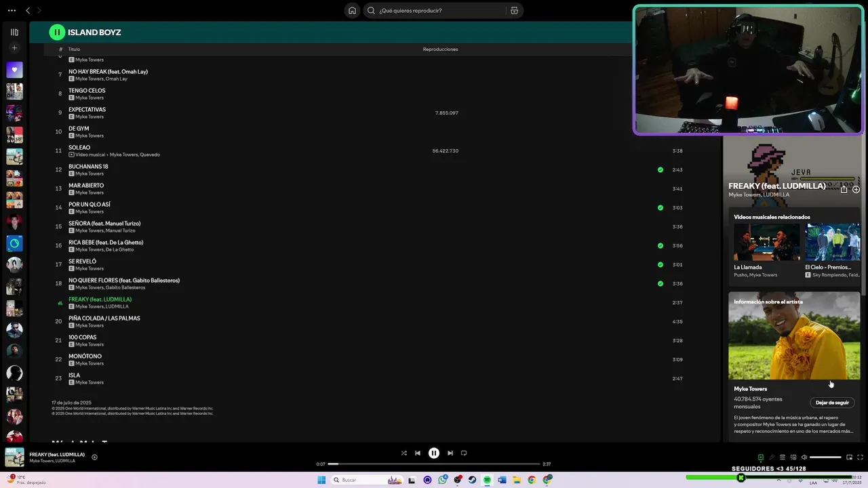
Task: Toggle shuffle in the player bar
Action: click(x=403, y=453)
